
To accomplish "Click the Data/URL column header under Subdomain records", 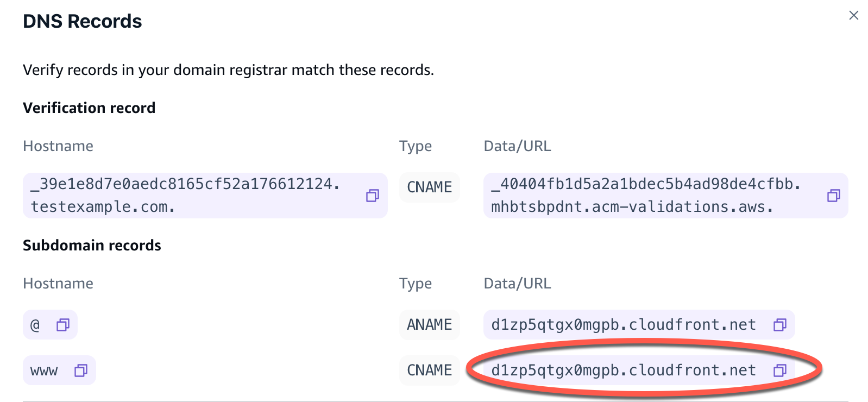I will (517, 283).
